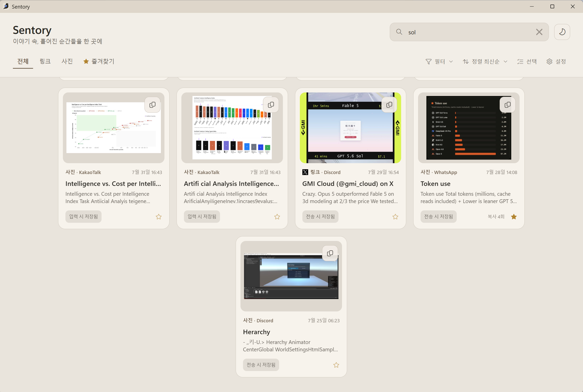Viewport: 583px width, 392px height.
Task: Click the 'GMI Cloud (@gmi_cloud) on X' title
Action: pos(348,184)
